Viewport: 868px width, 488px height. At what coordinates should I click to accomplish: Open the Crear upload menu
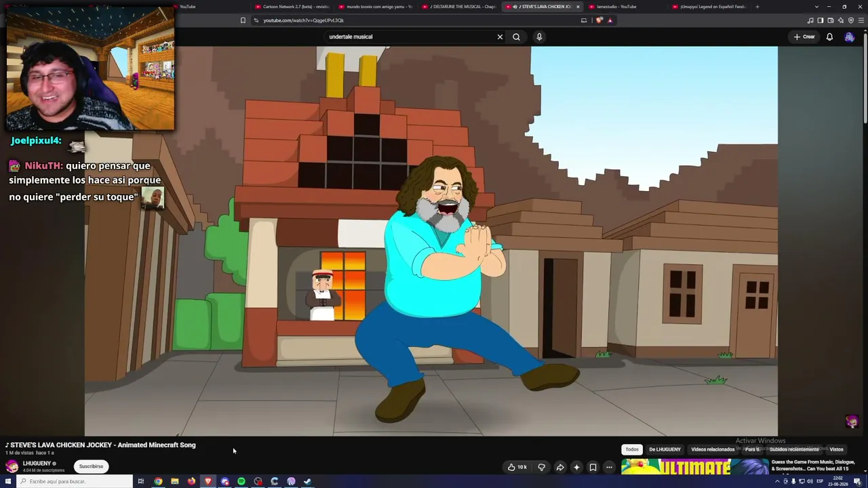coord(804,37)
